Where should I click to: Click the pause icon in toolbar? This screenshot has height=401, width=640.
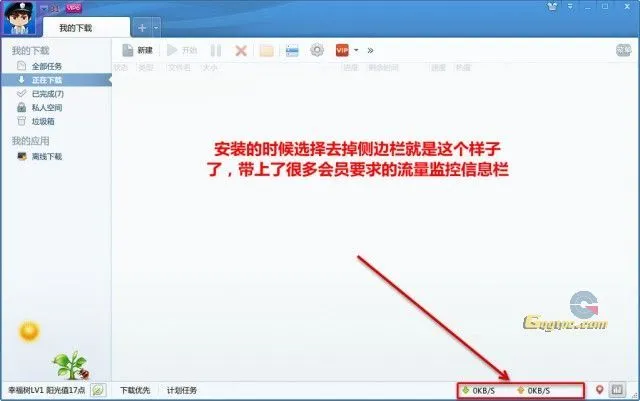point(216,51)
